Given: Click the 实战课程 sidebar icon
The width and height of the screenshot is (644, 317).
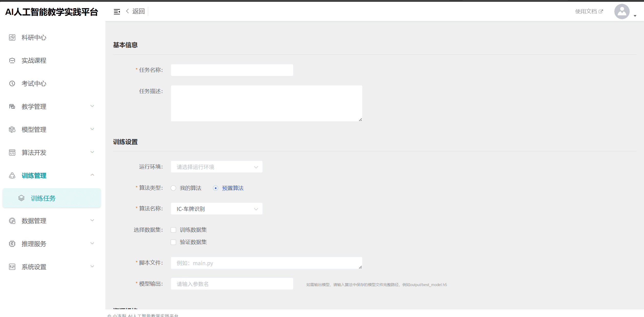Looking at the screenshot, I should [12, 61].
